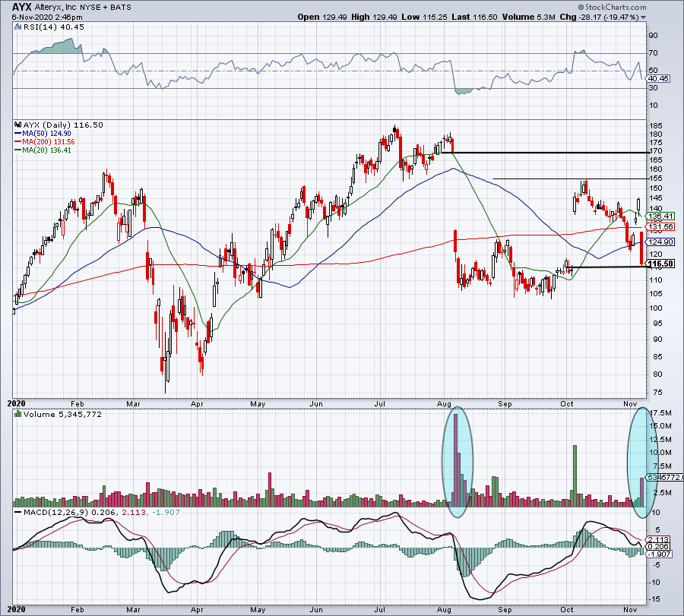Screen dimensions: 684x616
Task: Click the RSI area-chart icon beside RSI(14)
Action: pyautogui.click(x=17, y=27)
